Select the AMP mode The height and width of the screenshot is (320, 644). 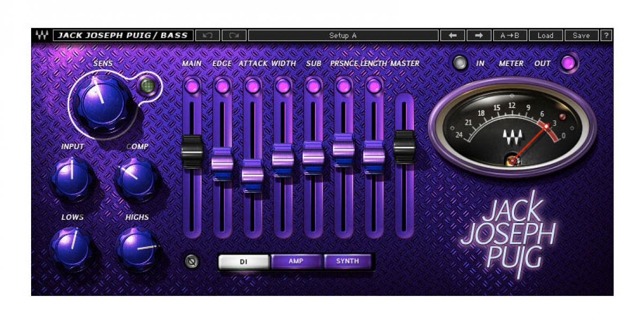(x=296, y=262)
